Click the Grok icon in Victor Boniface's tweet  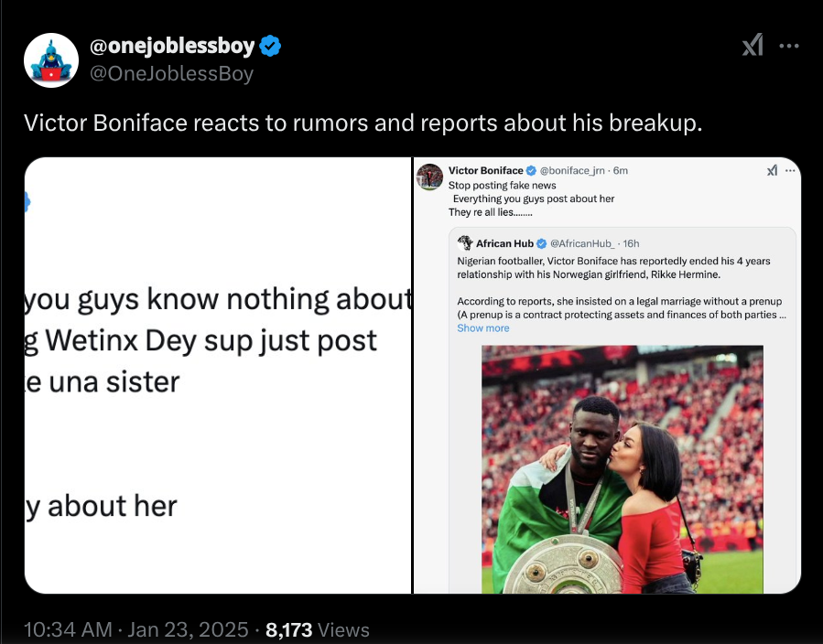tap(772, 170)
